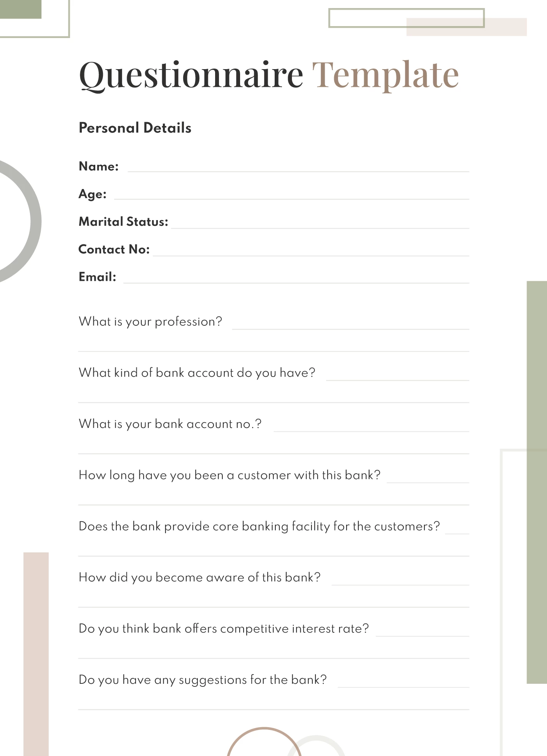Screen dimensions: 547x756
Task: Click the "What is your profession?" question text
Action: click(x=150, y=322)
